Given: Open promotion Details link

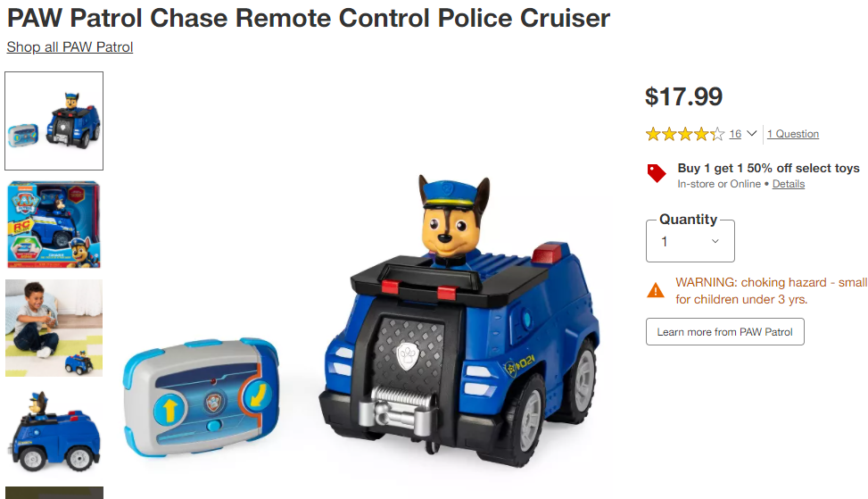Looking at the screenshot, I should click(x=789, y=184).
